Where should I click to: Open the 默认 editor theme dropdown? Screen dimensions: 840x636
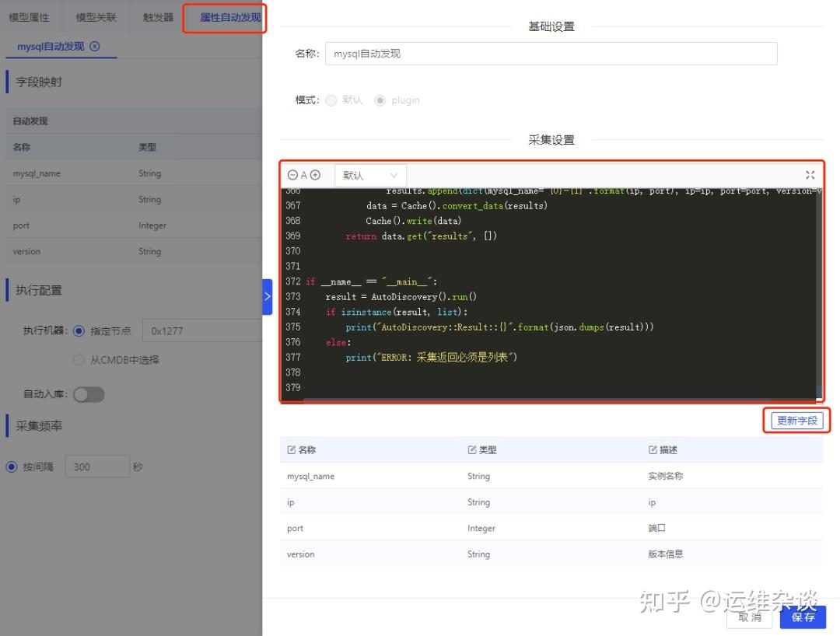[369, 175]
